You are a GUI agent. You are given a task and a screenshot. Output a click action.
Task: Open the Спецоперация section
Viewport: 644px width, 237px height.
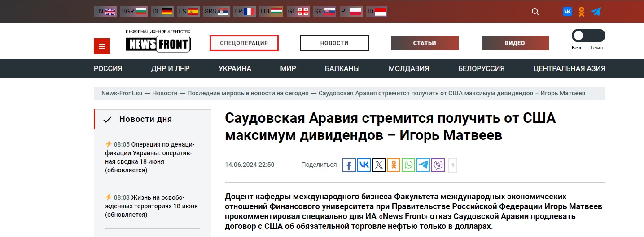[244, 43]
